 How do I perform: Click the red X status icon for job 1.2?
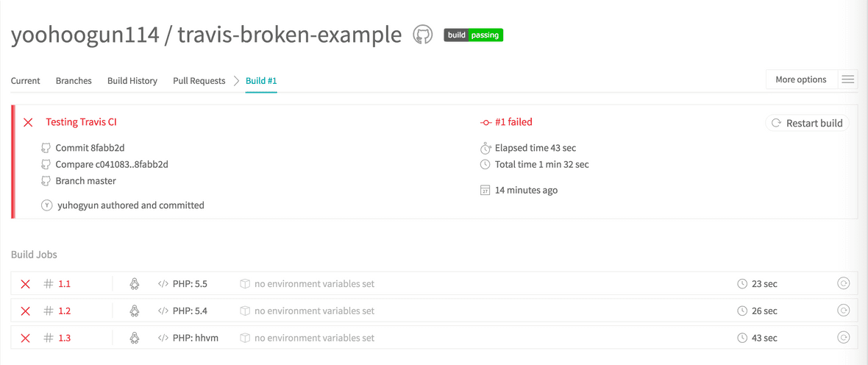click(26, 311)
